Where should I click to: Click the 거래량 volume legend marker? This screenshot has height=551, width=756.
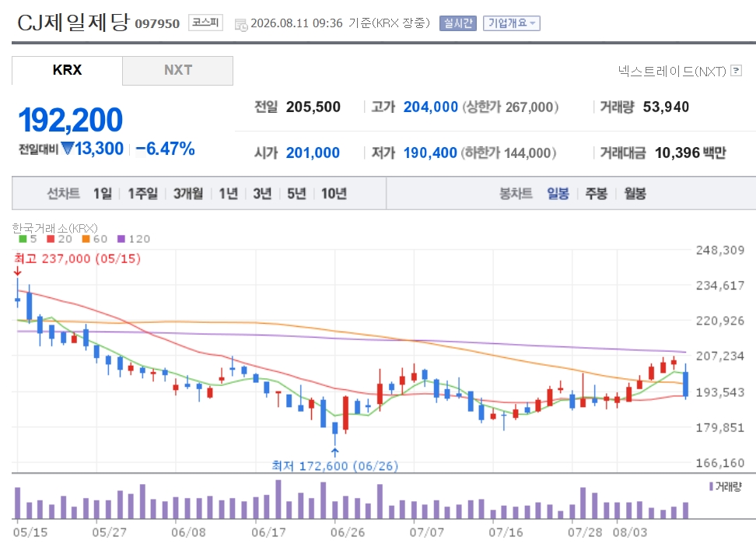711,486
